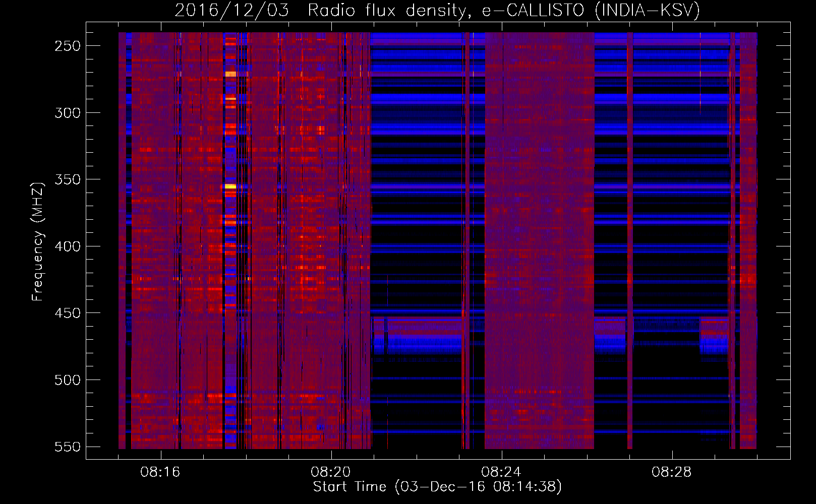Click the 500 frequency tick label

point(68,380)
